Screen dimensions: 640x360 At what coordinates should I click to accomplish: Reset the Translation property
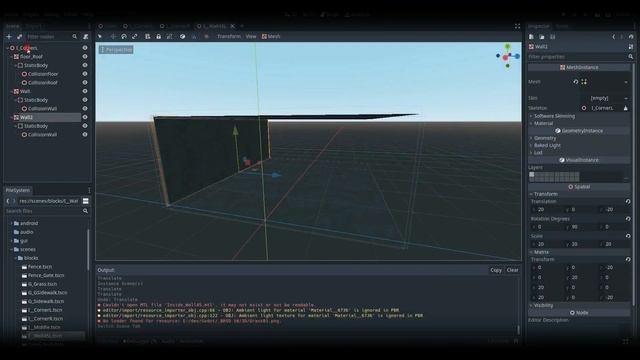coord(628,202)
